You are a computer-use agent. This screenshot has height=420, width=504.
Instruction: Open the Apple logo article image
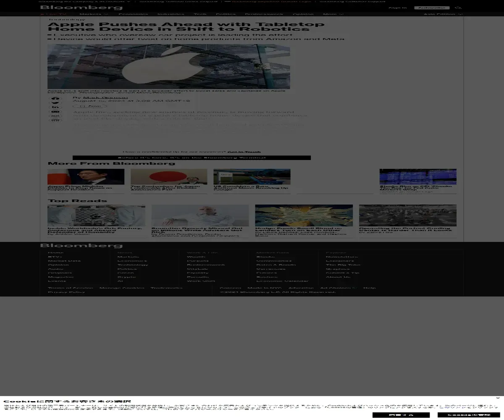coord(169,66)
